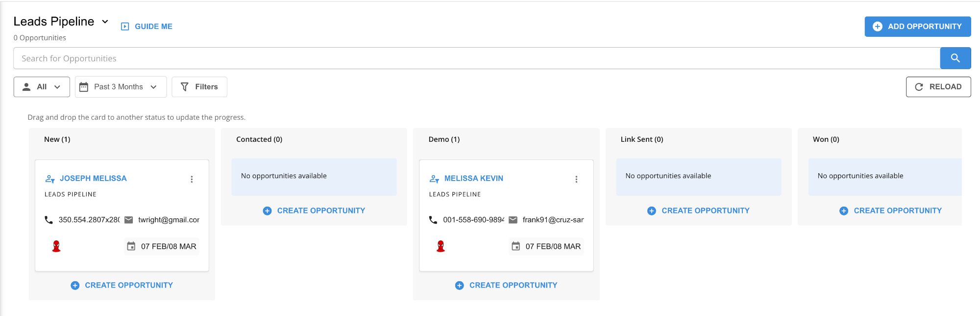Click the blue search magnifier button
Viewport: 980px width, 316px height.
pyautogui.click(x=955, y=58)
